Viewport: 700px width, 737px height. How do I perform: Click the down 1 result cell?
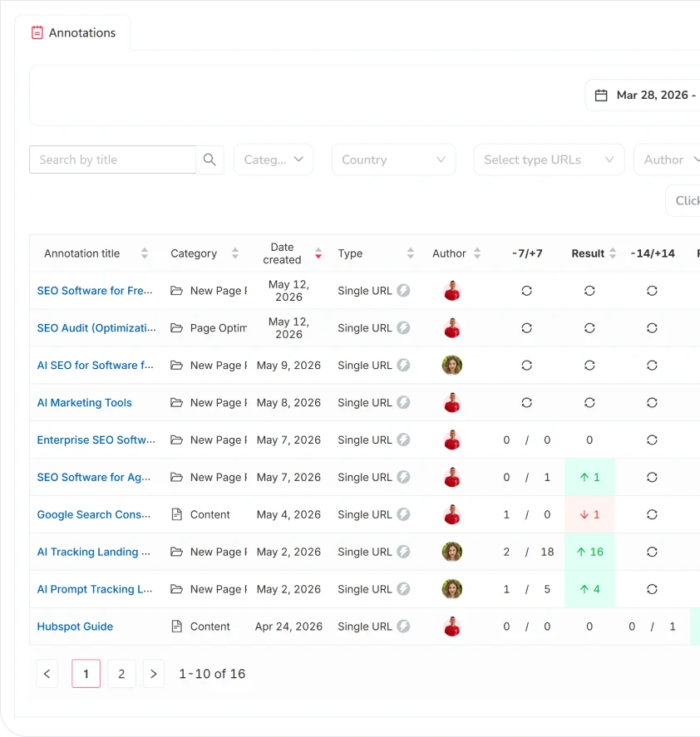[x=589, y=514]
